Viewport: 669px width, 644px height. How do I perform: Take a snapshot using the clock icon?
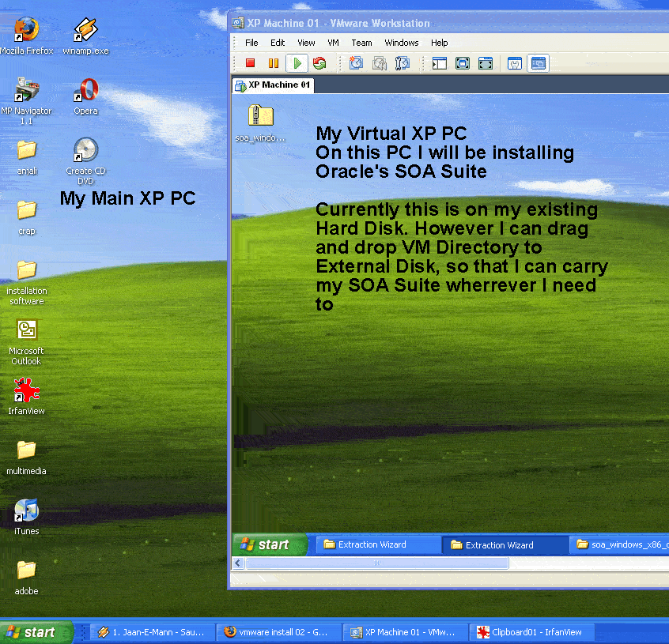click(x=356, y=63)
